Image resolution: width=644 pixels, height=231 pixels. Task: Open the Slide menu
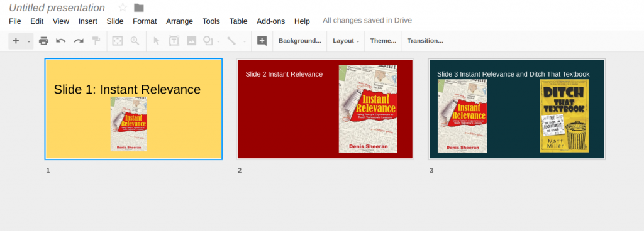pyautogui.click(x=115, y=21)
